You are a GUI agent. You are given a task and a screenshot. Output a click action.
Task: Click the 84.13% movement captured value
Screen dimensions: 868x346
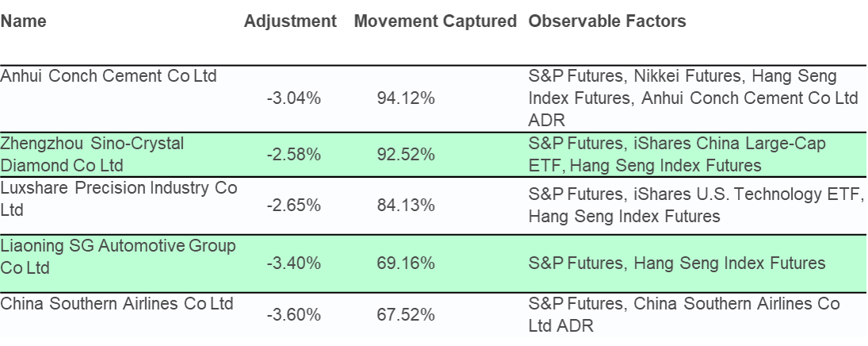[x=406, y=206]
